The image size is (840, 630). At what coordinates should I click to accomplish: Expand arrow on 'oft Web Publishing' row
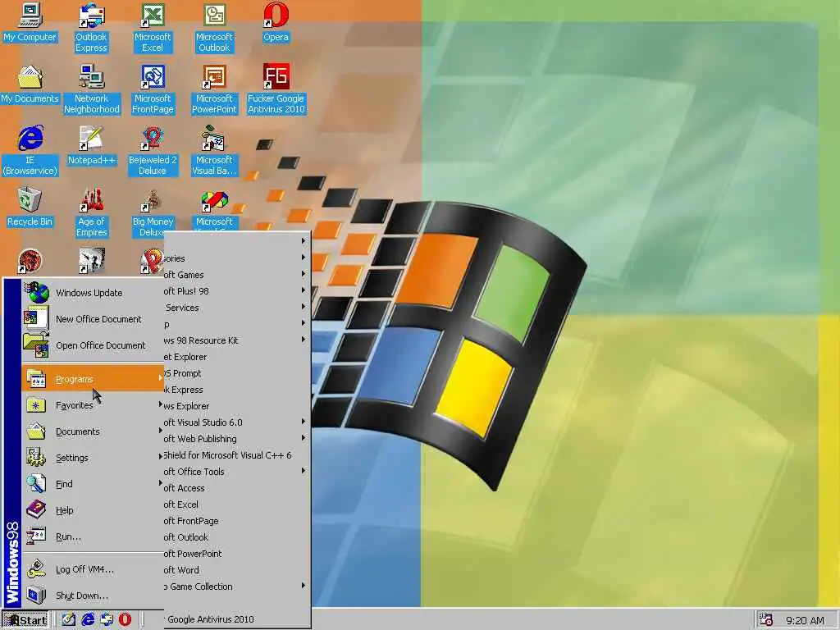click(304, 438)
